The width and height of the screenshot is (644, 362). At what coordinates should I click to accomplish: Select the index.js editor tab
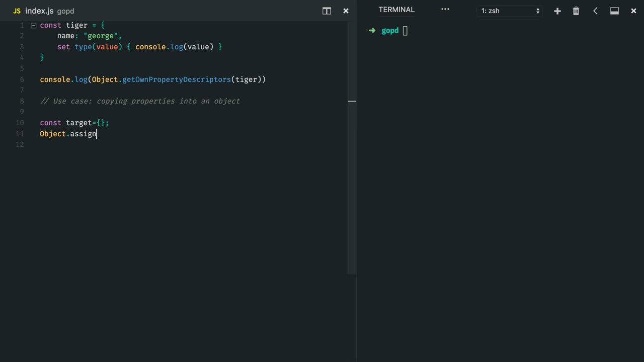(39, 11)
